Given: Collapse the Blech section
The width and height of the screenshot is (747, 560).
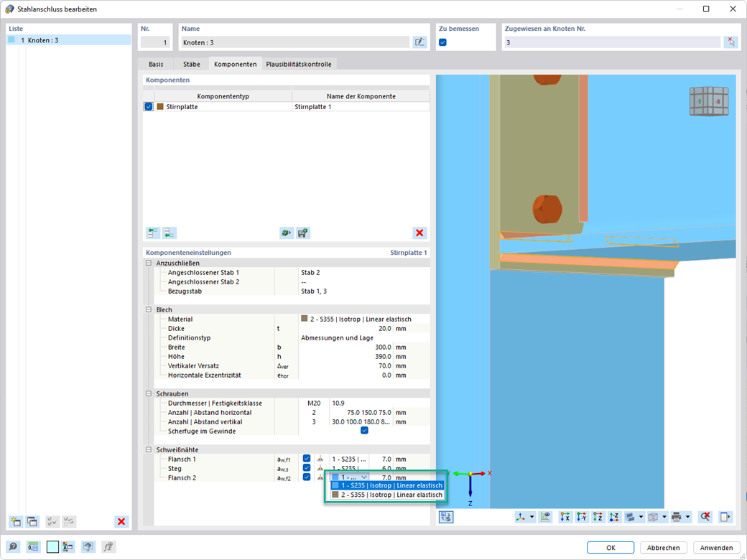Looking at the screenshot, I should 148,309.
